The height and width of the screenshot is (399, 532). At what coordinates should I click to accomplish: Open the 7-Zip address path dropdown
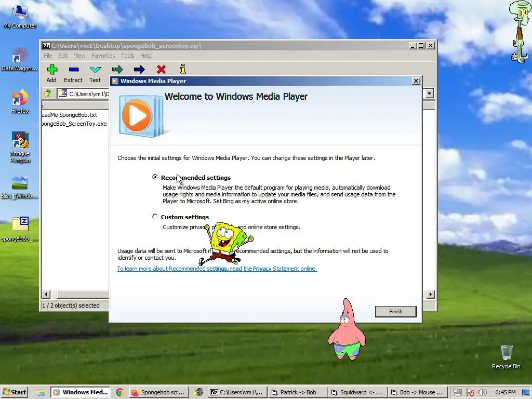[429, 94]
